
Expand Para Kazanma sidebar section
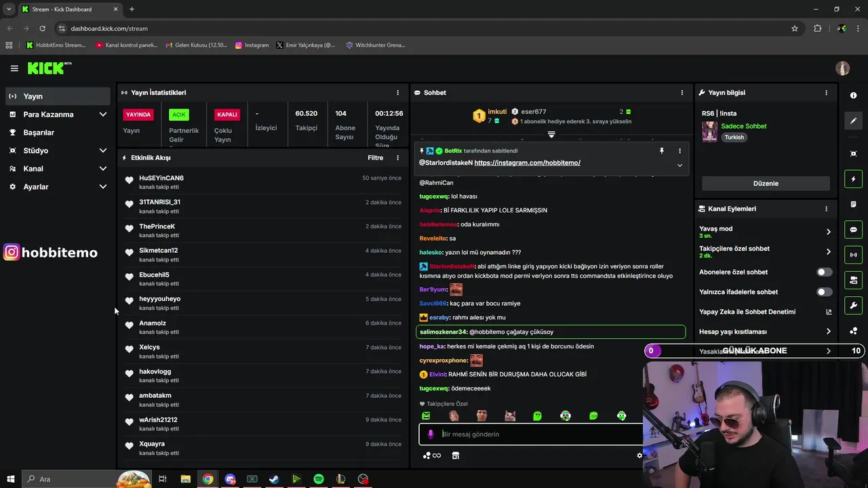[x=103, y=115]
